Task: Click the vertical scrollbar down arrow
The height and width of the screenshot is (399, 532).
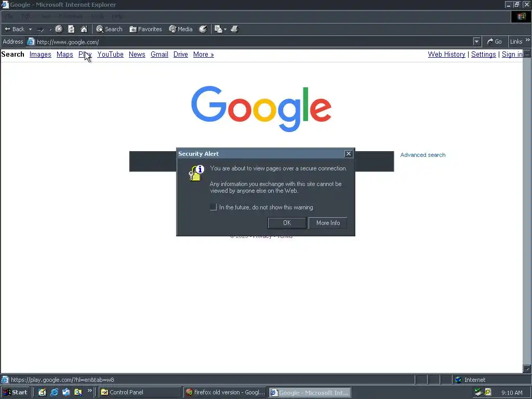Action: coord(527,368)
